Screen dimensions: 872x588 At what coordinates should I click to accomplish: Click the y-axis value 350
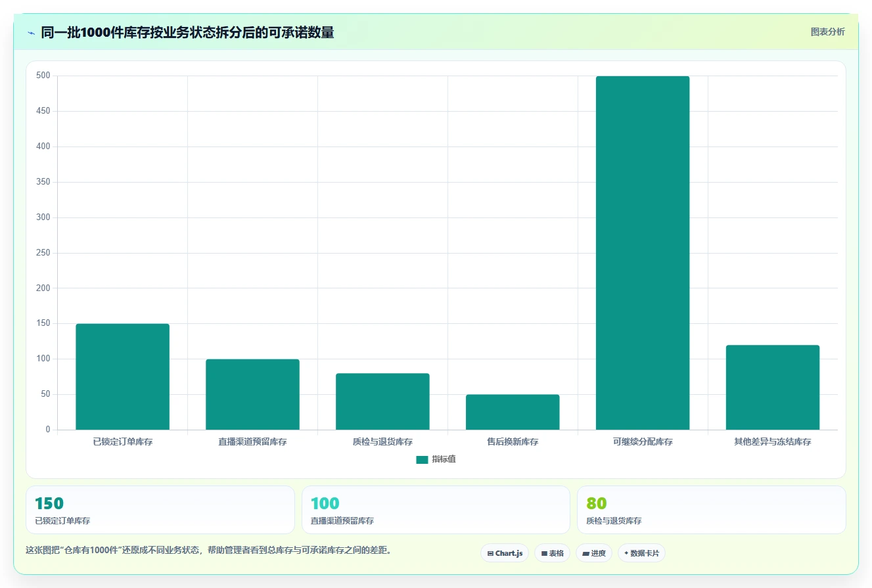(43, 182)
